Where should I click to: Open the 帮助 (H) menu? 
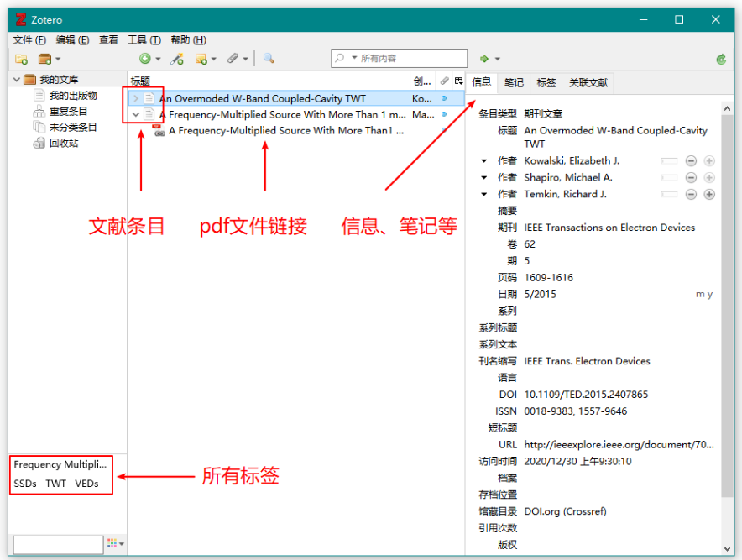point(188,40)
